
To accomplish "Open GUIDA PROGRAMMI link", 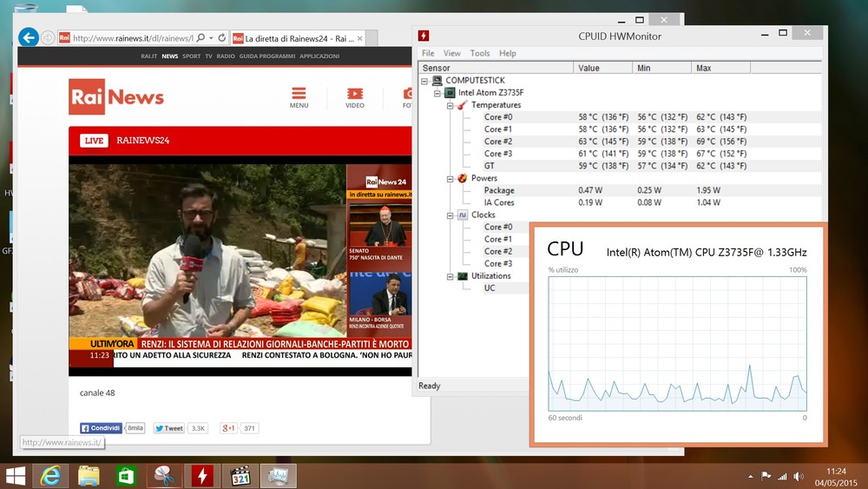I will point(267,56).
